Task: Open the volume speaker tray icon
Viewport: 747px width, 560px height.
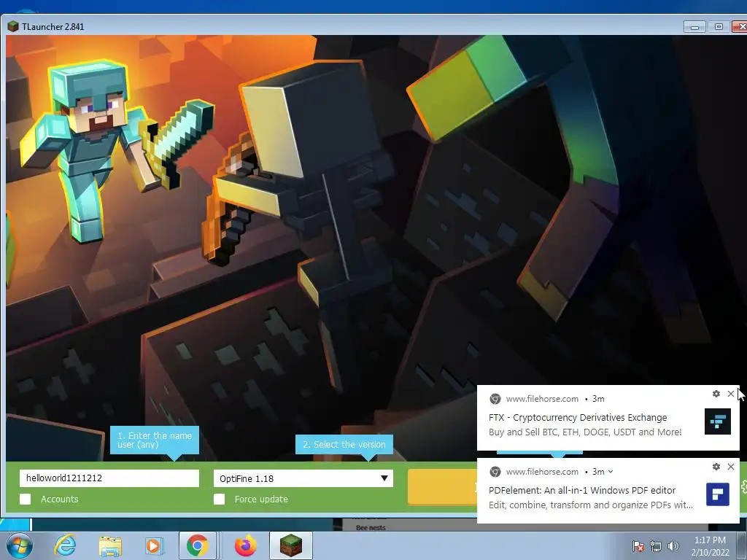Action: 673,546
